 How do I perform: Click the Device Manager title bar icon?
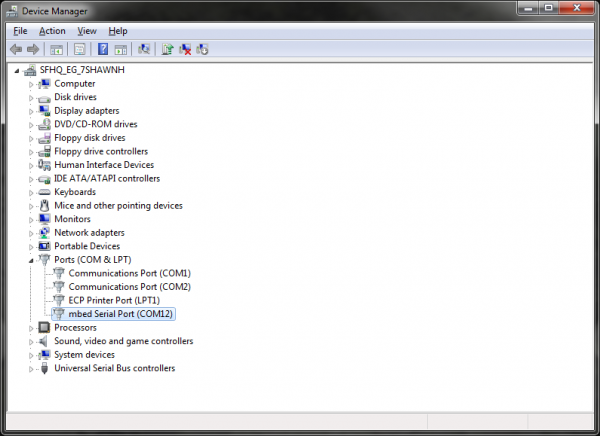[12, 11]
